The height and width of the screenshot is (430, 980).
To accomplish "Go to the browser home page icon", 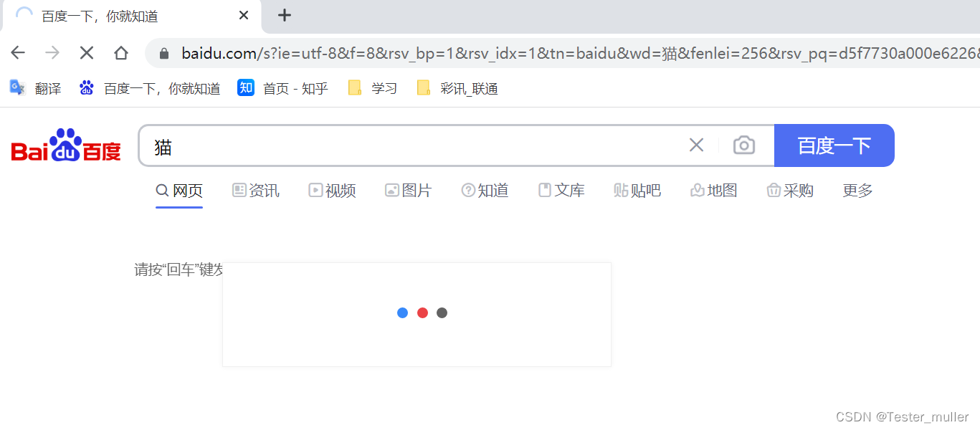I will point(121,53).
